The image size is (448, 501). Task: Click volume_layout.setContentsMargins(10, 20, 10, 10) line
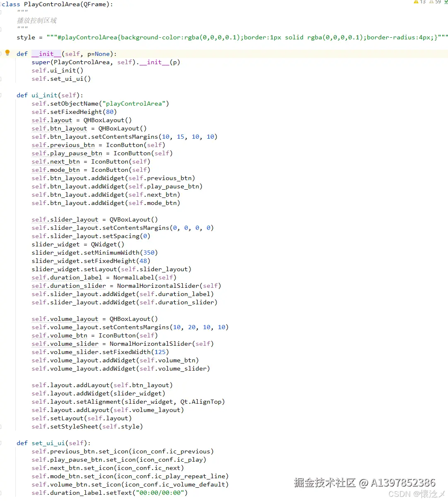point(130,327)
